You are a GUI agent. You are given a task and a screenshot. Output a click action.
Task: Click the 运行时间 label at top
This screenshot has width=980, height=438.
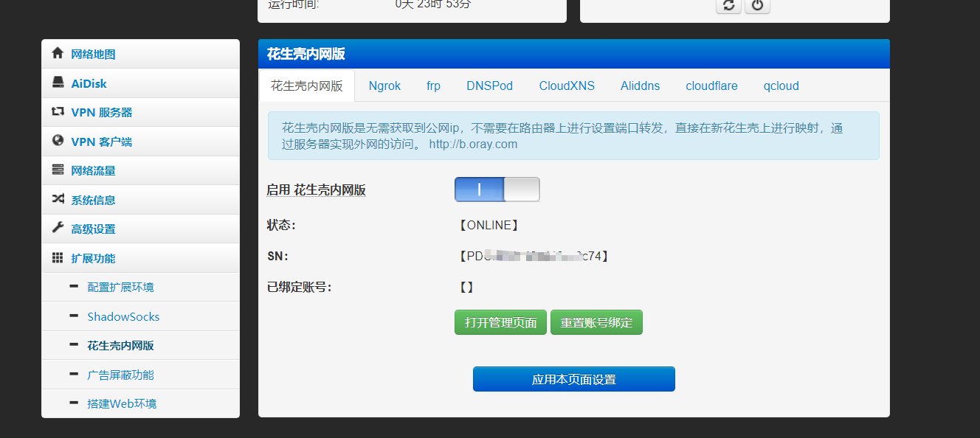(x=294, y=4)
